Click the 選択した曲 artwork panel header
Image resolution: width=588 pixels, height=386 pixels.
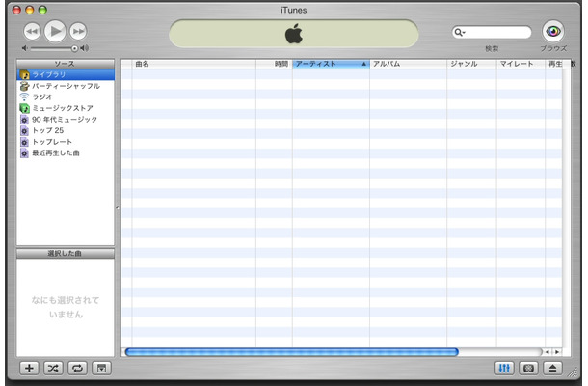(66, 254)
